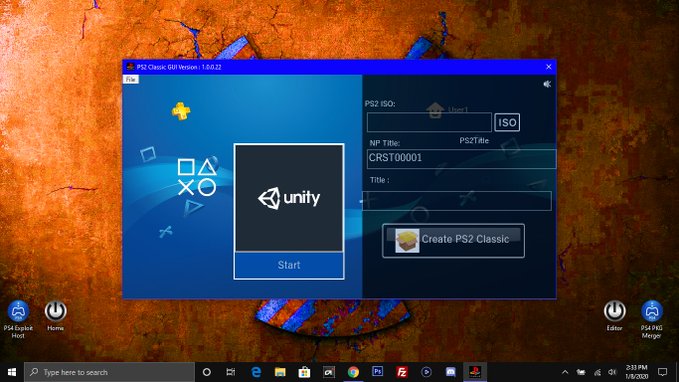Open PS4 Exploit Host desktop shortcut

(x=18, y=319)
